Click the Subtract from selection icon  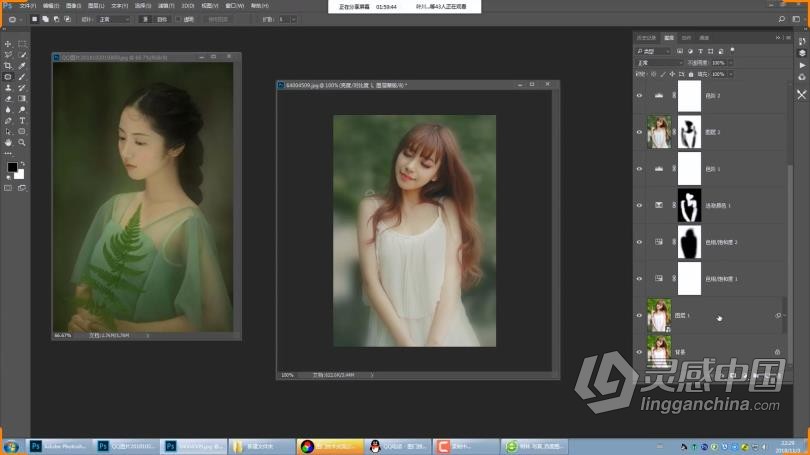56,19
